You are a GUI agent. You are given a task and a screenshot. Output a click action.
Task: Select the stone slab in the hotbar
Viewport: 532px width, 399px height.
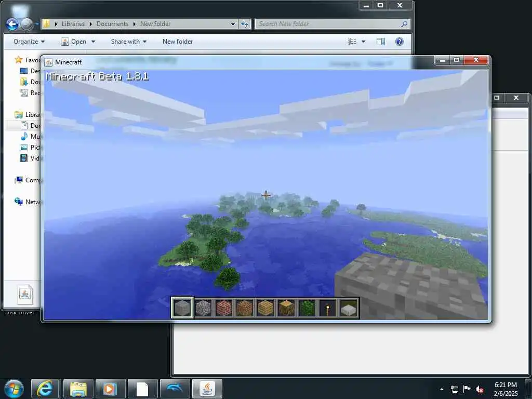[349, 308]
